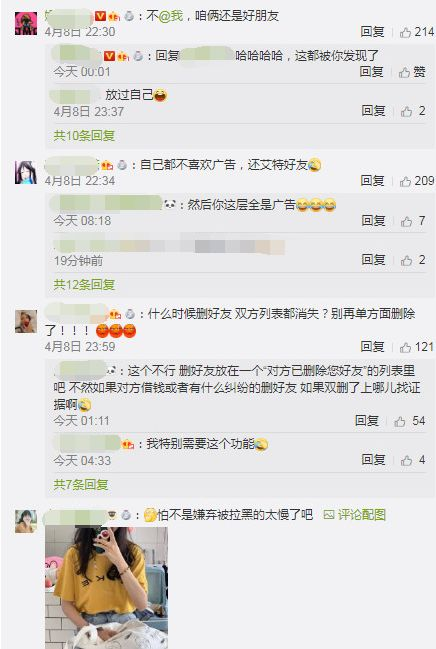Reply to the 23:59 delete-friends comment

tap(372, 347)
